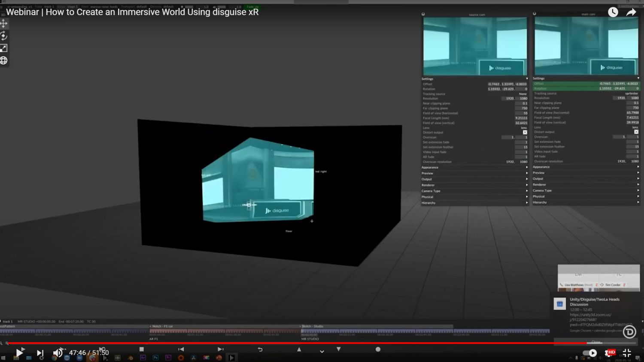Expand the Appearance section in source cam
Viewport: 644px width, 362px height.
click(474, 167)
